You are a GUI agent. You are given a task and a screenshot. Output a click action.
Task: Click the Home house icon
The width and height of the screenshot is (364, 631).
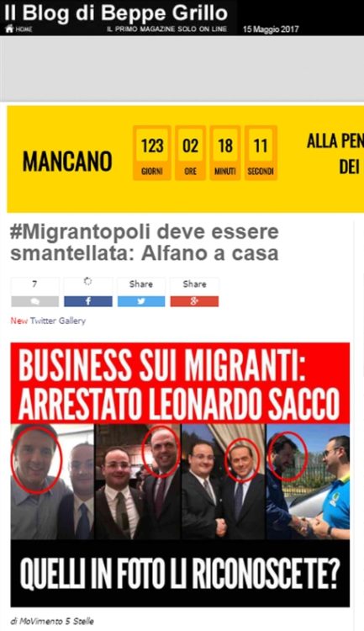click(x=9, y=29)
